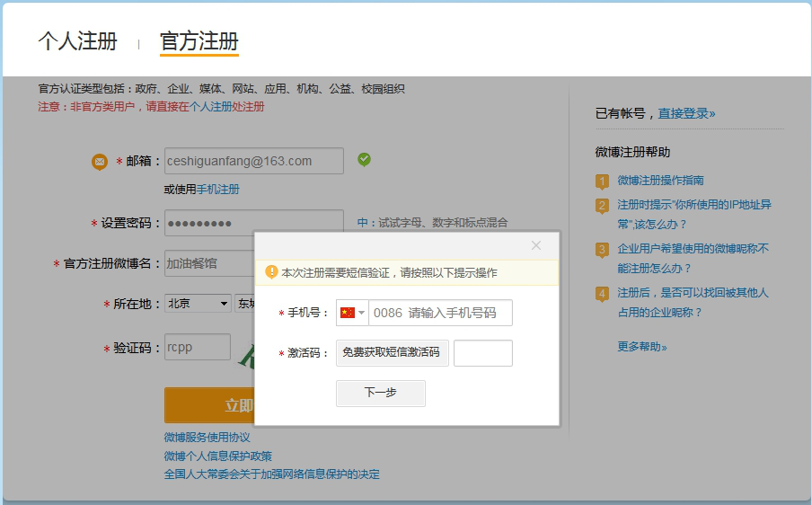Viewport: 812px width, 505px height.
Task: Click the 直接登录» link
Action: tap(686, 113)
